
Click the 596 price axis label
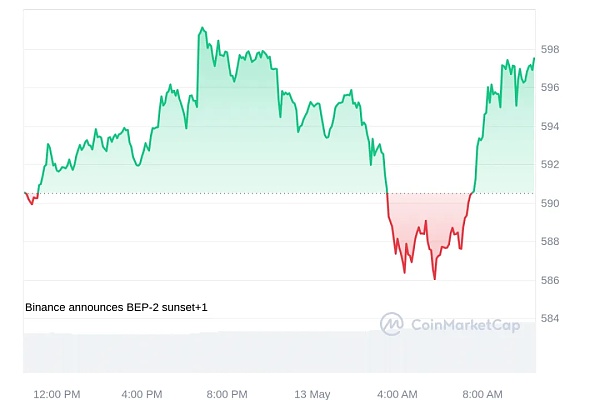coord(551,88)
